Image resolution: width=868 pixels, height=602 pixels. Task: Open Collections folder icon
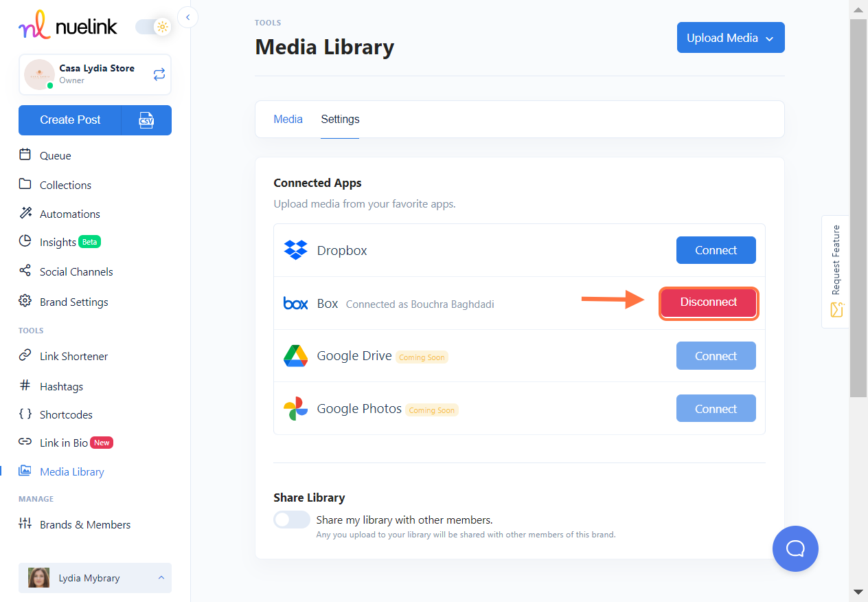25,184
